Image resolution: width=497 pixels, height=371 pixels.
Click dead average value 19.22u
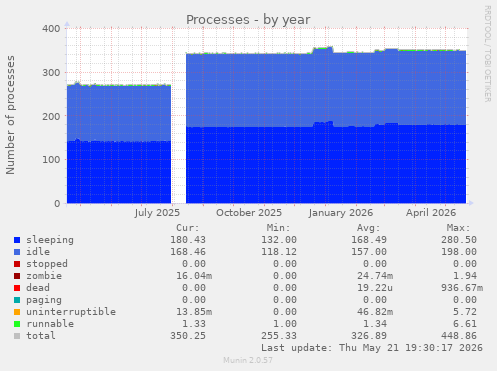point(375,288)
